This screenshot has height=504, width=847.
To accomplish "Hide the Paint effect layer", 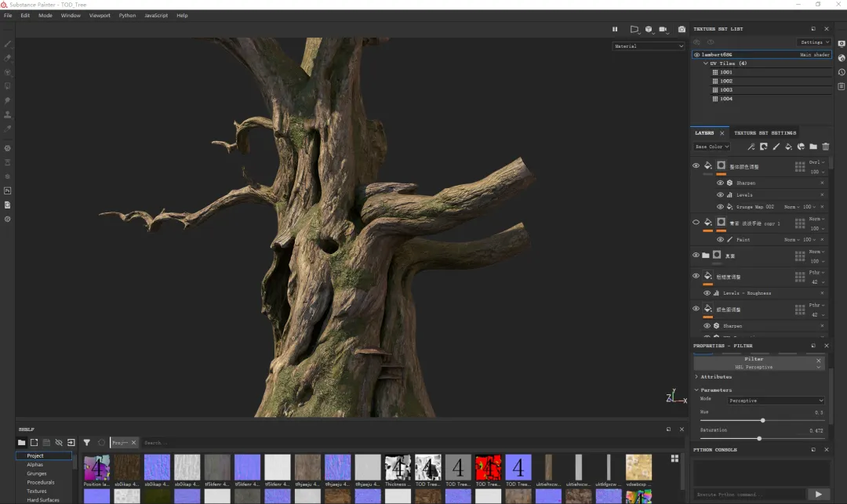I will [x=720, y=240].
